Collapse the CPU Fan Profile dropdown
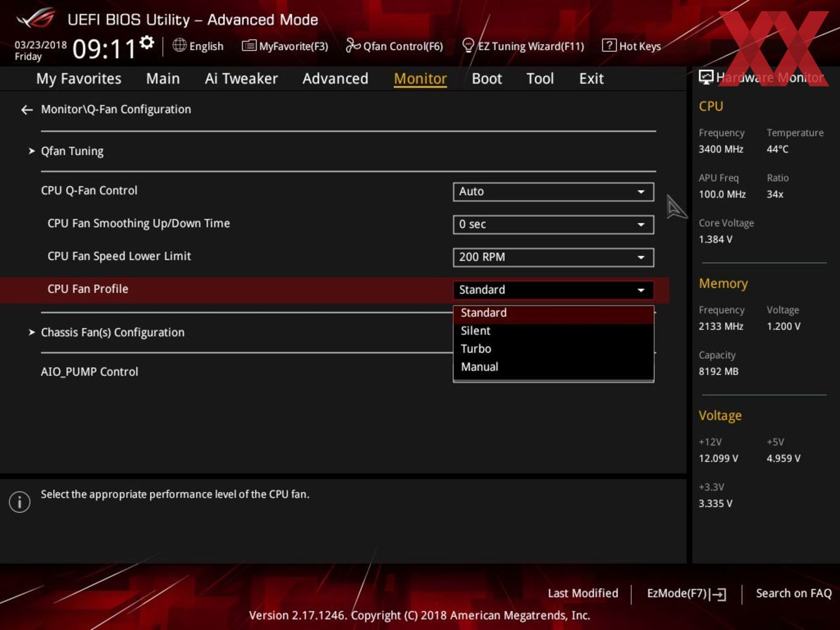This screenshot has height=630, width=840. [x=553, y=290]
